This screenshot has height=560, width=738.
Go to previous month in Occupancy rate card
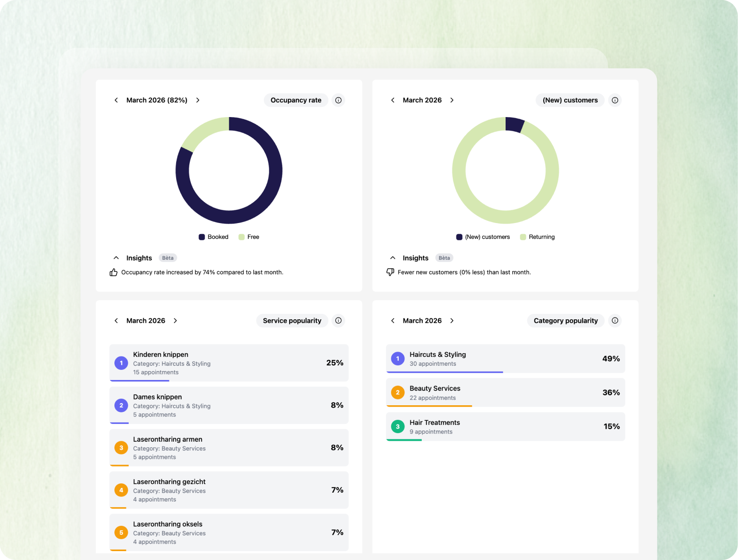coord(116,100)
